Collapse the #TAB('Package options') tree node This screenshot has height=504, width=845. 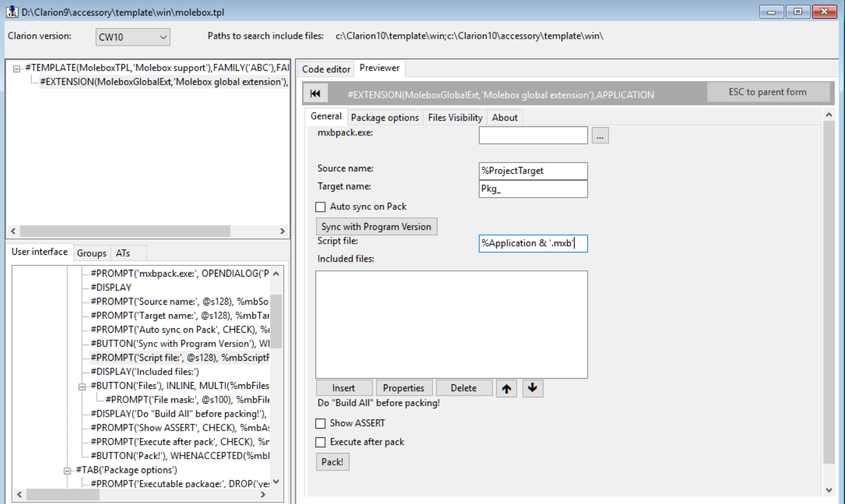(67, 470)
